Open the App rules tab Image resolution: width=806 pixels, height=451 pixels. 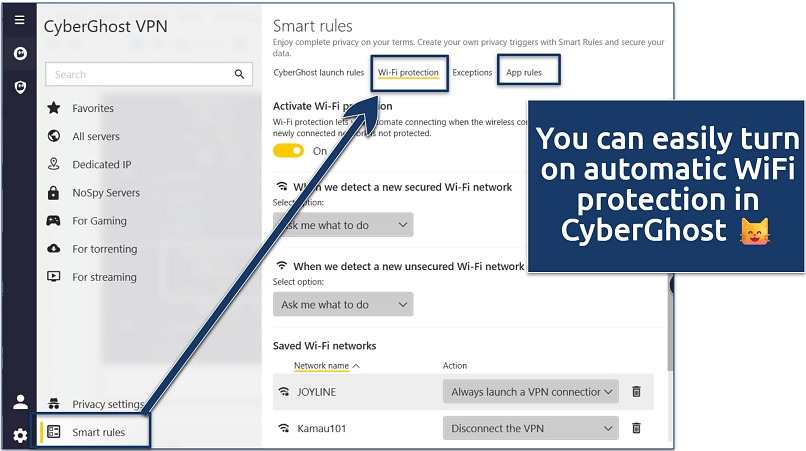click(524, 73)
